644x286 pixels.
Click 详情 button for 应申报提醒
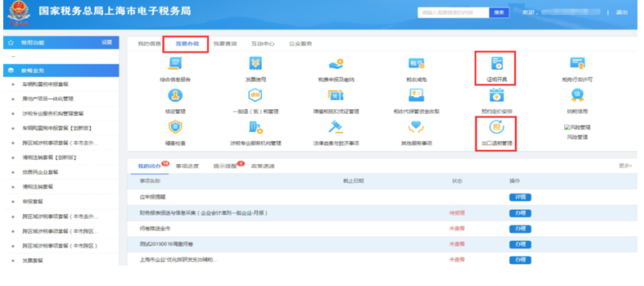pyautogui.click(x=520, y=197)
